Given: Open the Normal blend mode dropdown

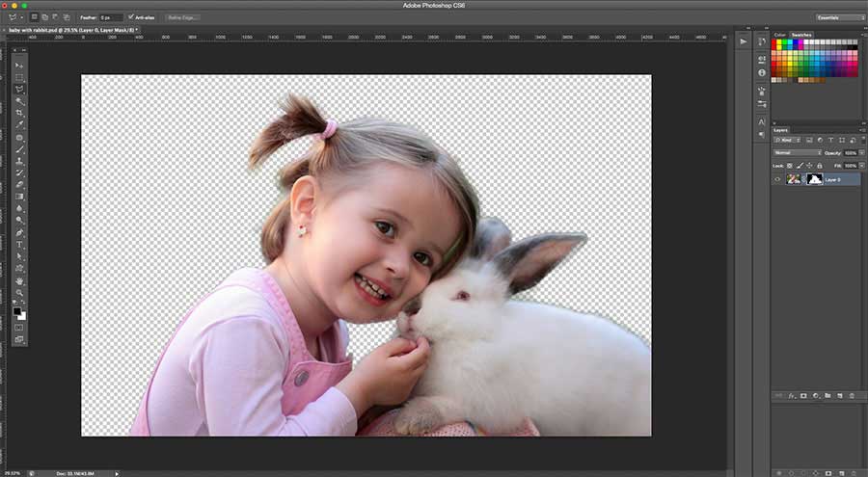Looking at the screenshot, I should pyautogui.click(x=798, y=152).
